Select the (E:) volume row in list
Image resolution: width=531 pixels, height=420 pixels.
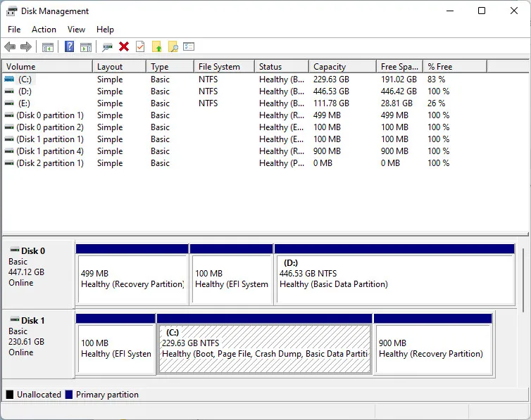point(25,103)
